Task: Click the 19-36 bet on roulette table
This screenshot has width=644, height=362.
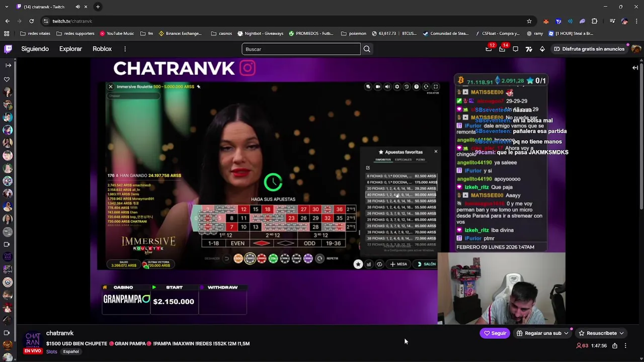Action: tap(333, 243)
